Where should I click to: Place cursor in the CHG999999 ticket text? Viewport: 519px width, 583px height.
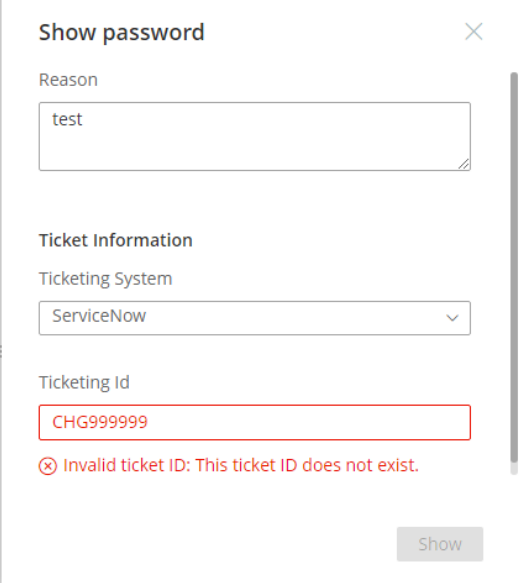[x=100, y=422]
